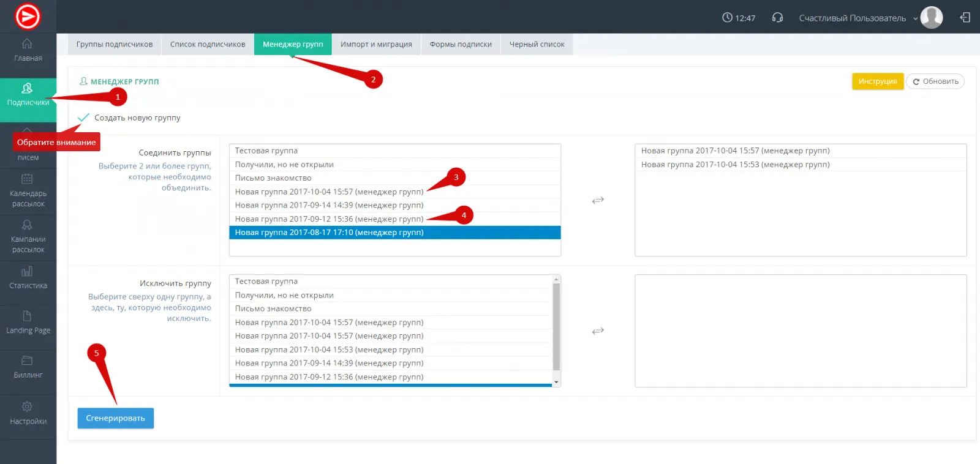980x464 pixels.
Task: Open Главная home icon in sidebar
Action: point(28,44)
